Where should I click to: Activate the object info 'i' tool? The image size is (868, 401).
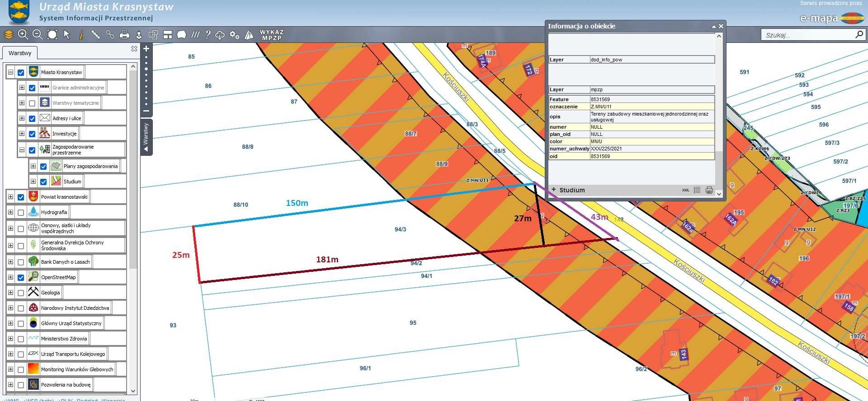(x=81, y=34)
